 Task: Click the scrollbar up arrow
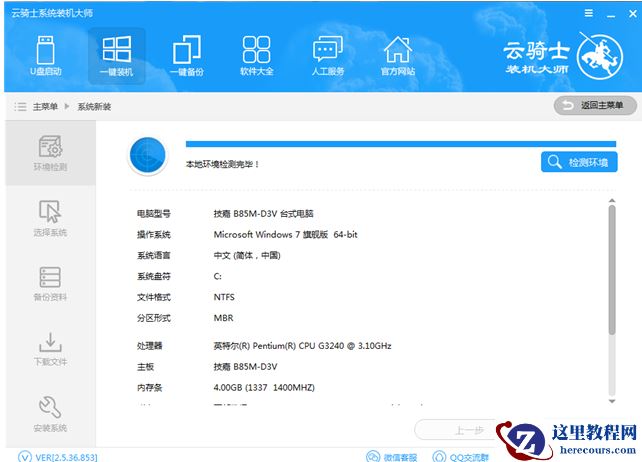(x=612, y=201)
